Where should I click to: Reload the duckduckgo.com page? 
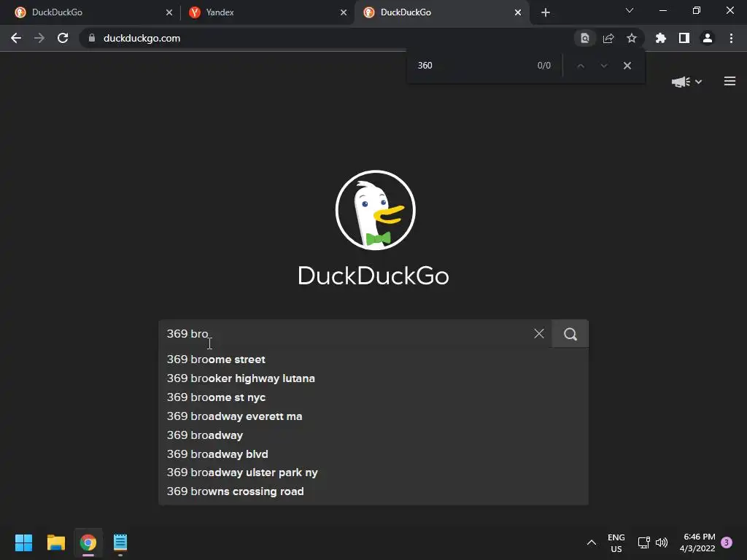63,38
